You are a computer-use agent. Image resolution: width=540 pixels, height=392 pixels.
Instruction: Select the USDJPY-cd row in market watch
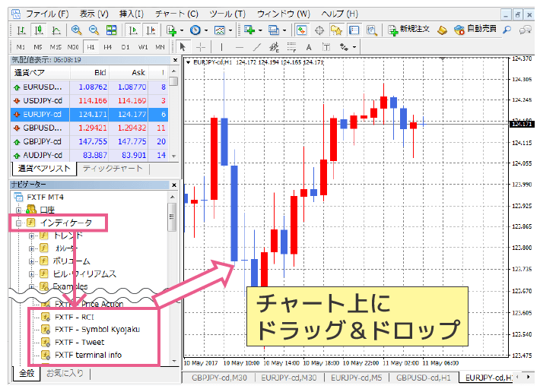pyautogui.click(x=90, y=101)
